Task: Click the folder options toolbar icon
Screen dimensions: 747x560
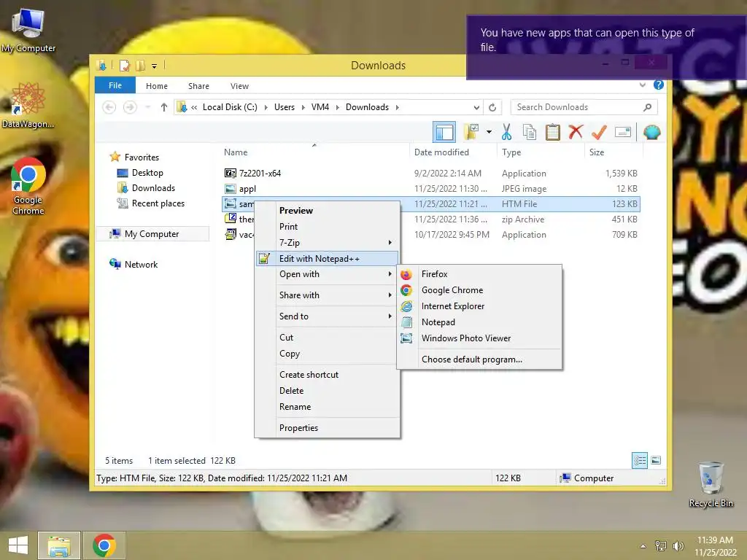Action: 471,132
